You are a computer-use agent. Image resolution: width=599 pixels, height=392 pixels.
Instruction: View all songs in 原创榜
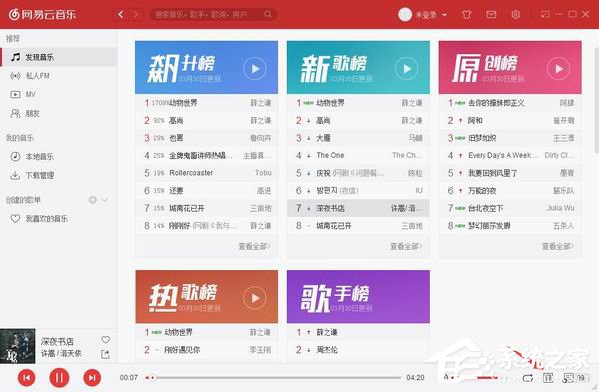tap(558, 246)
